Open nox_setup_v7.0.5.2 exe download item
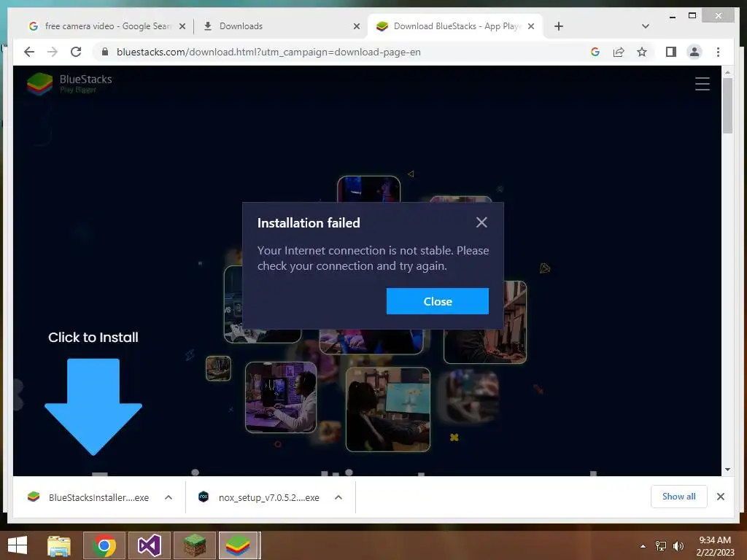Image resolution: width=747 pixels, height=560 pixels. click(x=260, y=497)
